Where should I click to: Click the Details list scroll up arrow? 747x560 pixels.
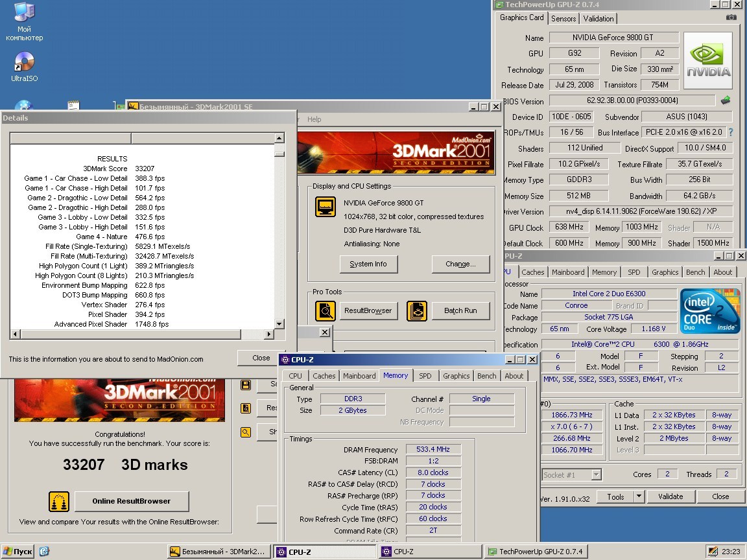pos(279,138)
